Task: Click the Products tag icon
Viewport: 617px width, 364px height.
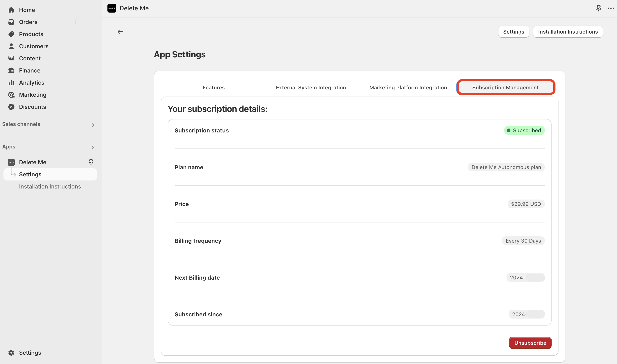Action: 11,34
